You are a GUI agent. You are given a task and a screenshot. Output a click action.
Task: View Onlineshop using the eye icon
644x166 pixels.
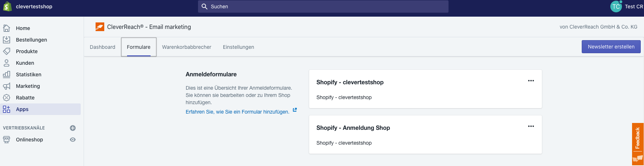point(73,140)
